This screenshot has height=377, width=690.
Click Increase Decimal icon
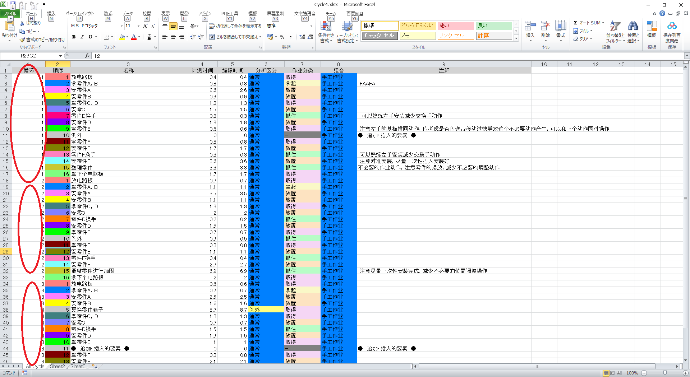302,37
